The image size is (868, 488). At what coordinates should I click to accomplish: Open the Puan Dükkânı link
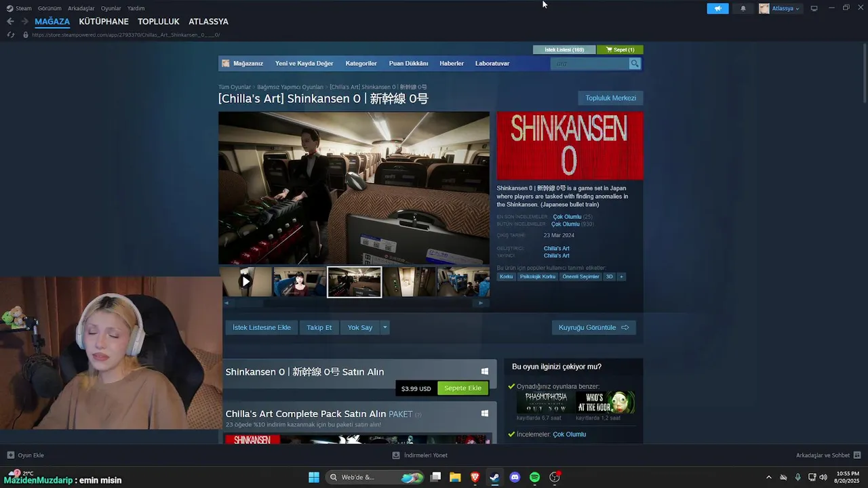click(408, 63)
